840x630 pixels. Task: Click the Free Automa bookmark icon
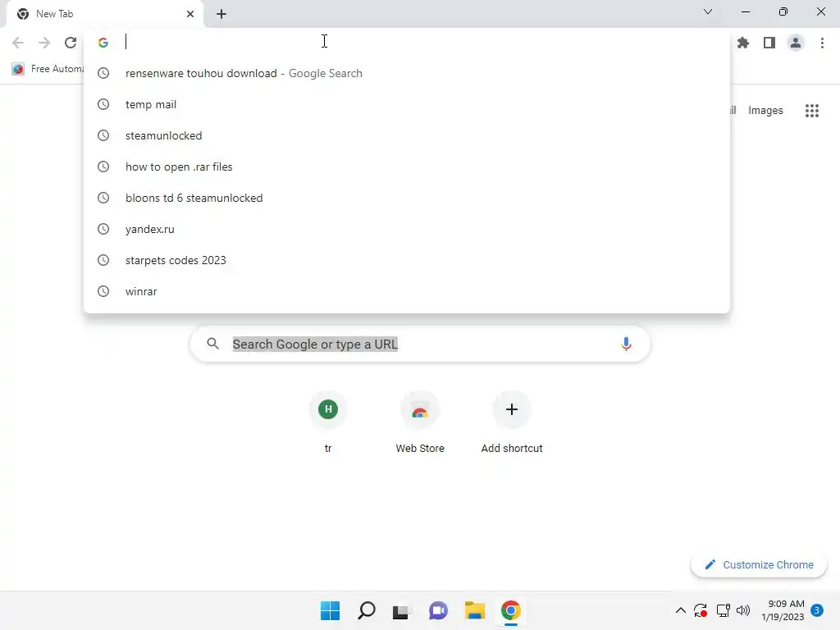pyautogui.click(x=18, y=69)
